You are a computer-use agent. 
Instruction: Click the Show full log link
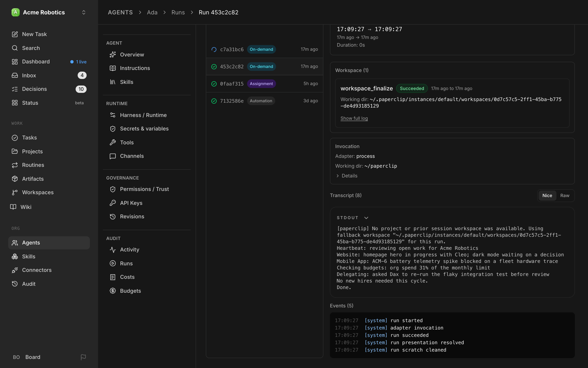click(x=354, y=118)
